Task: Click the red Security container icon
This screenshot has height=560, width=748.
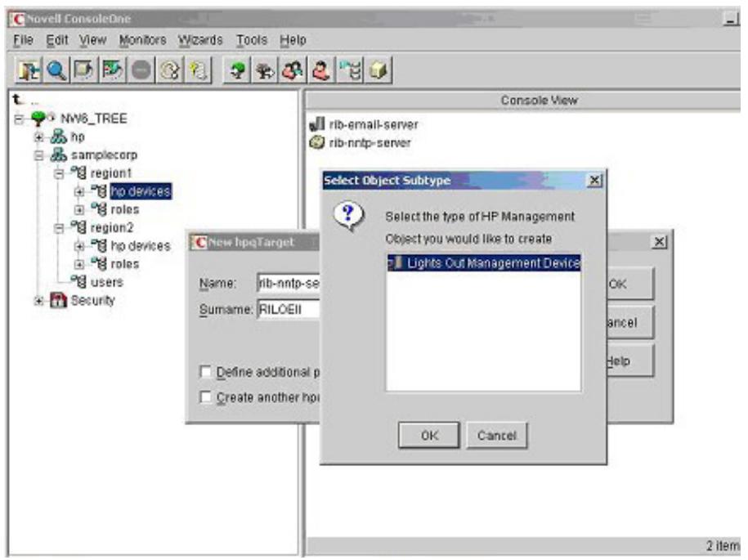Action: tap(59, 300)
